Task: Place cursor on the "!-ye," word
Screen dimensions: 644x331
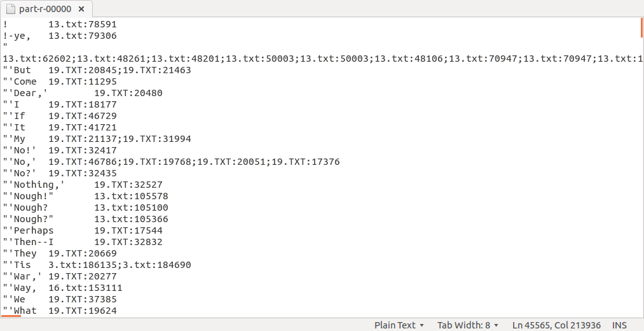Action: pyautogui.click(x=17, y=36)
